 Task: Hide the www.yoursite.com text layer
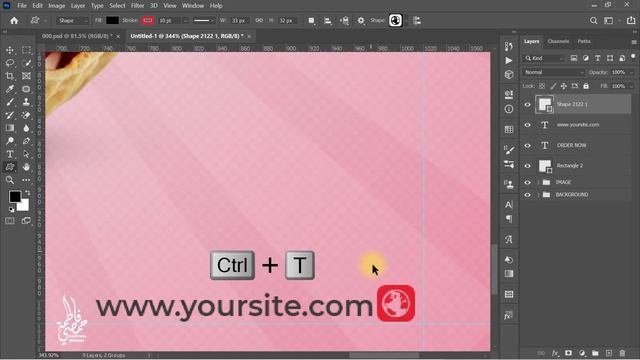pyautogui.click(x=527, y=125)
